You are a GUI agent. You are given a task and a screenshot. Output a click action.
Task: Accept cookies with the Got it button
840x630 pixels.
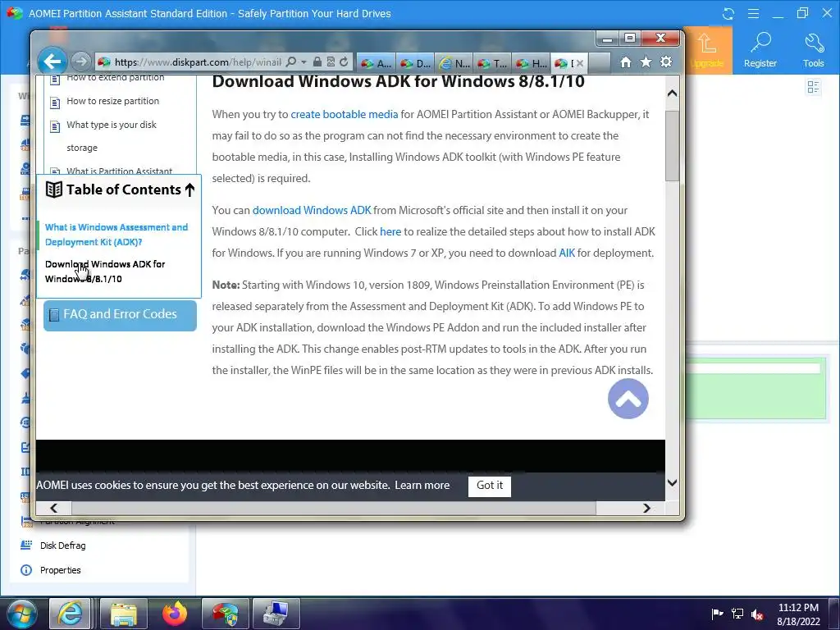click(490, 486)
